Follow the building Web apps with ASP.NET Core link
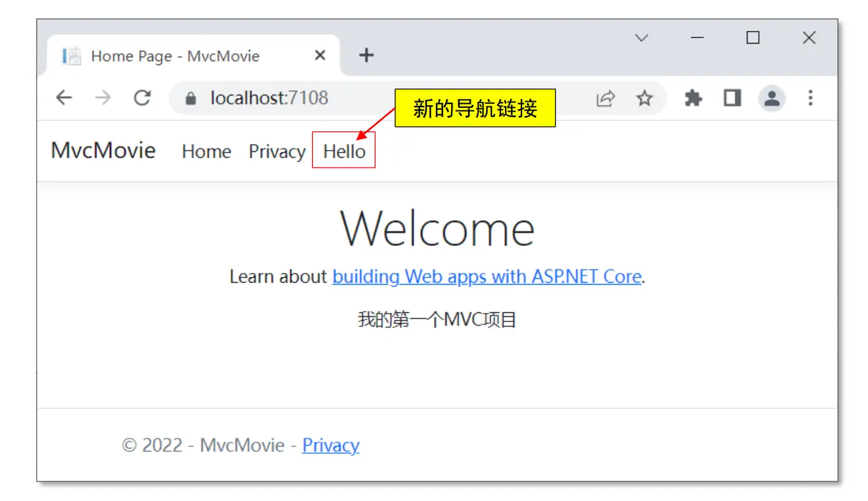Screen dimensions: 868x501 coord(487,277)
